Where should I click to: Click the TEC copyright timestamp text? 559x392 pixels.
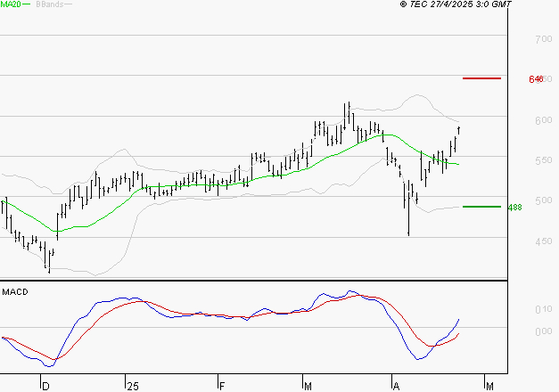pyautogui.click(x=456, y=5)
